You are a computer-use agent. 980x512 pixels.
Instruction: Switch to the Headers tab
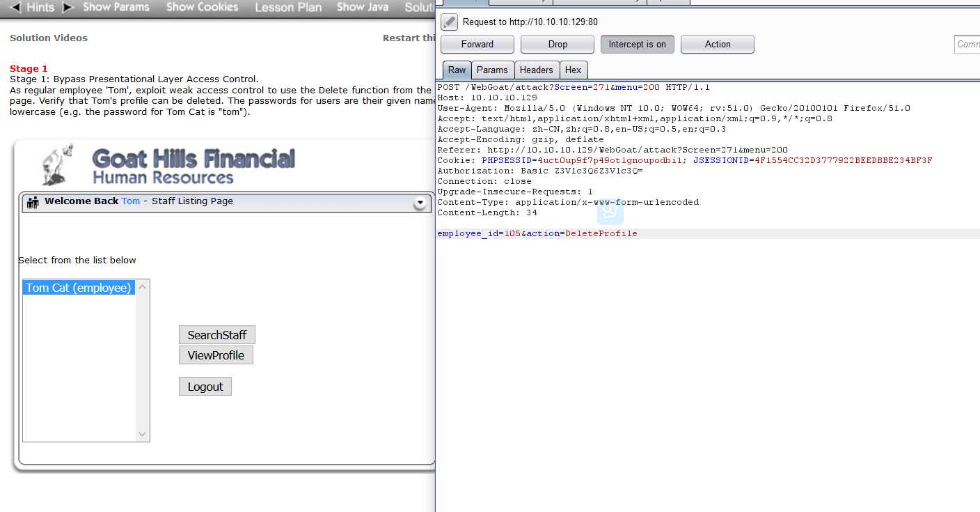[537, 70]
